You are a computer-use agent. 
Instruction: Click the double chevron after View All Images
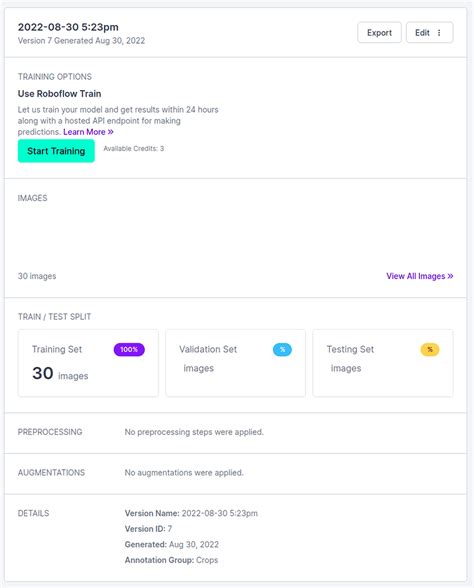coord(450,276)
